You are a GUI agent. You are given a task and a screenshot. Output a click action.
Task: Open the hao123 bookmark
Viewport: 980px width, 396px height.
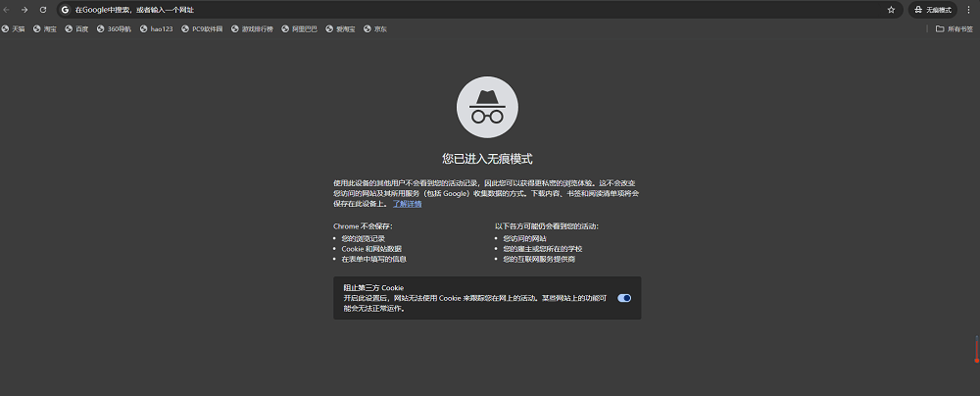coord(156,28)
